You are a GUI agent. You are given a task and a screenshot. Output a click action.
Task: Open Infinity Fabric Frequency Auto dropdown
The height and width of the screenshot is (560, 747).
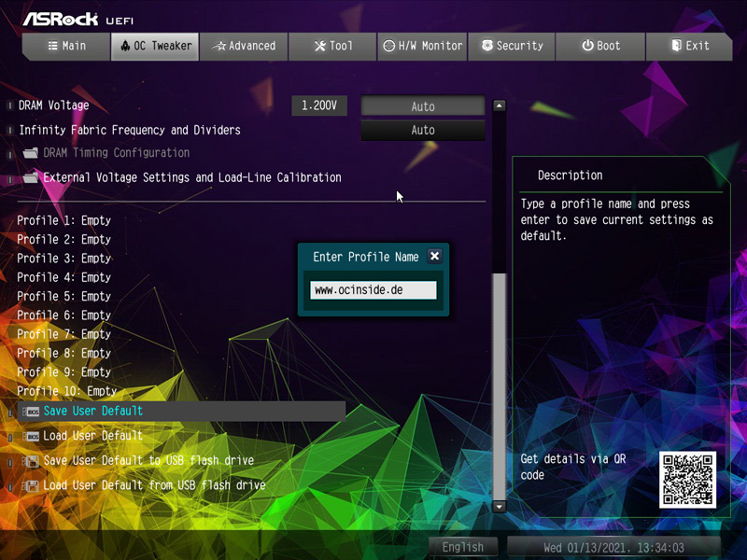pos(423,130)
